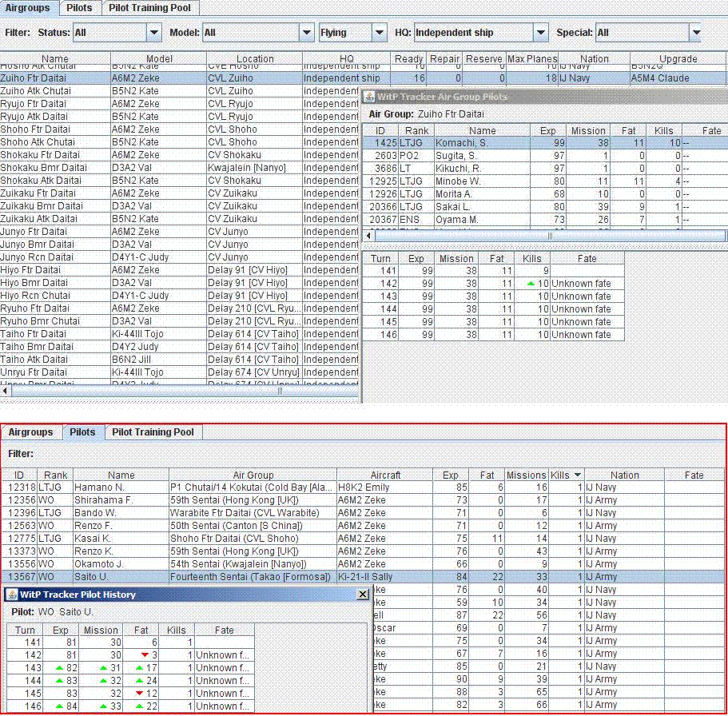
Task: Switch to lower Airgroups tab
Action: click(x=30, y=432)
